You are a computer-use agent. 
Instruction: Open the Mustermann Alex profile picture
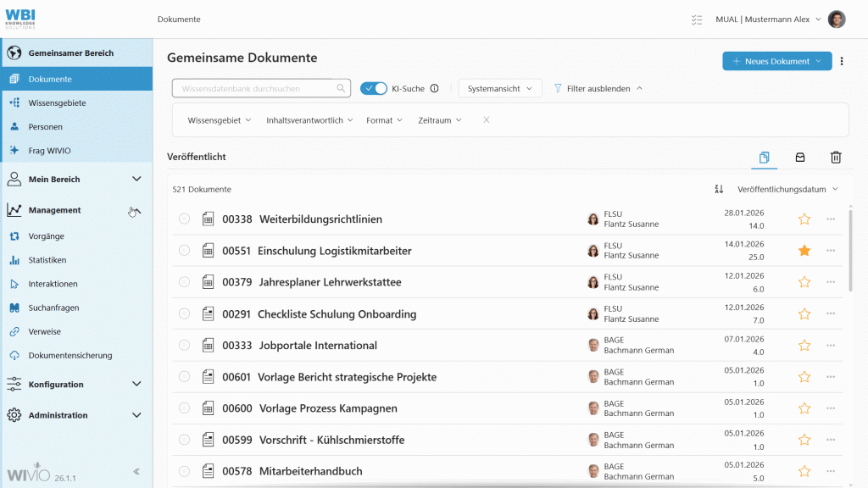(x=837, y=19)
